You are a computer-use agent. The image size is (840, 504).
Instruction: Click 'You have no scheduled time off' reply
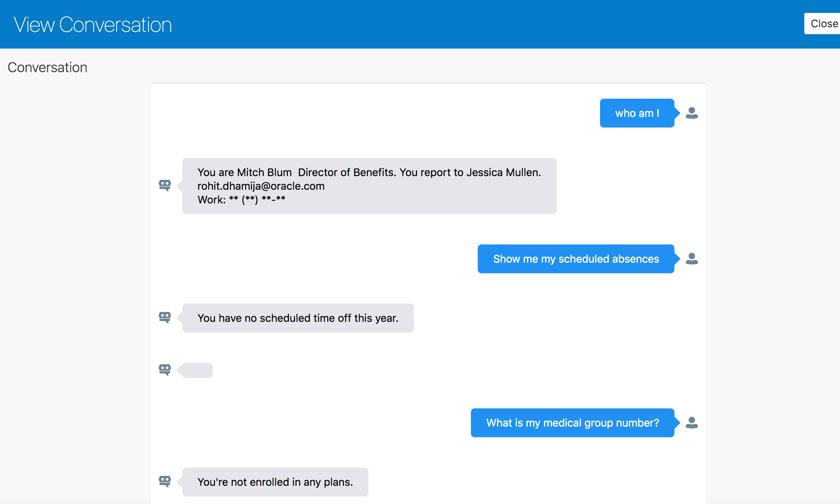[x=298, y=318]
